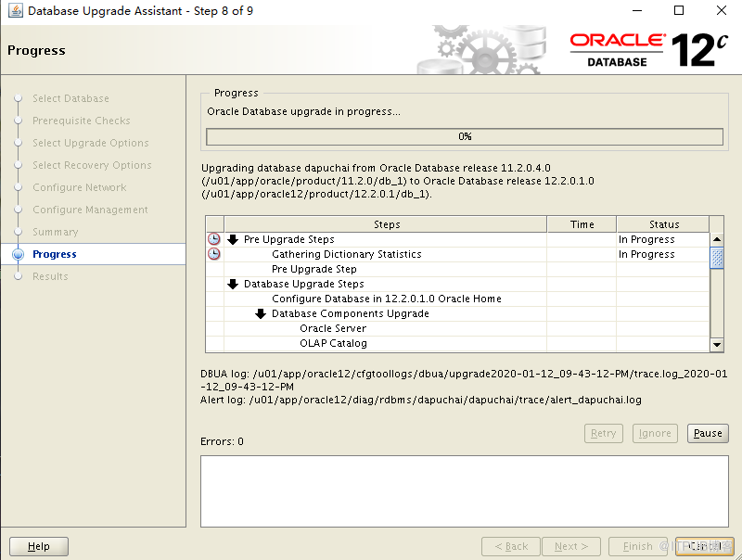Select the Configure Network wizard step

pyautogui.click(x=80, y=187)
